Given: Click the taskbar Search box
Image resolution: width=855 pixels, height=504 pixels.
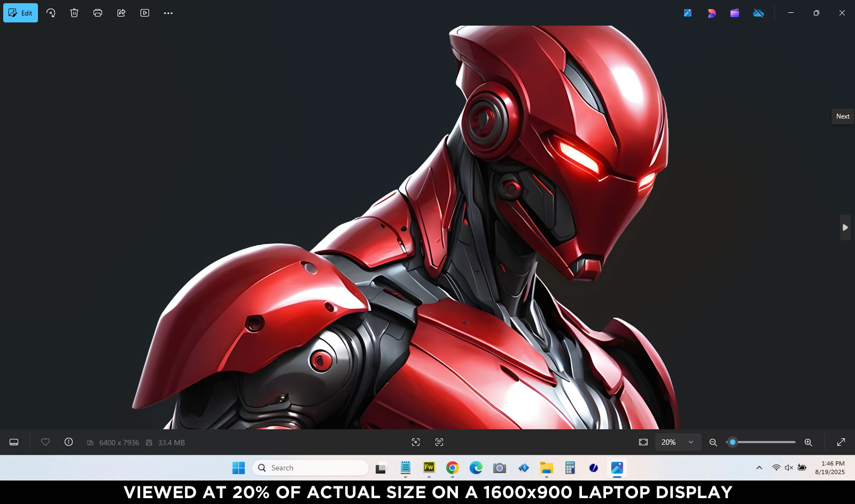Looking at the screenshot, I should [x=310, y=468].
